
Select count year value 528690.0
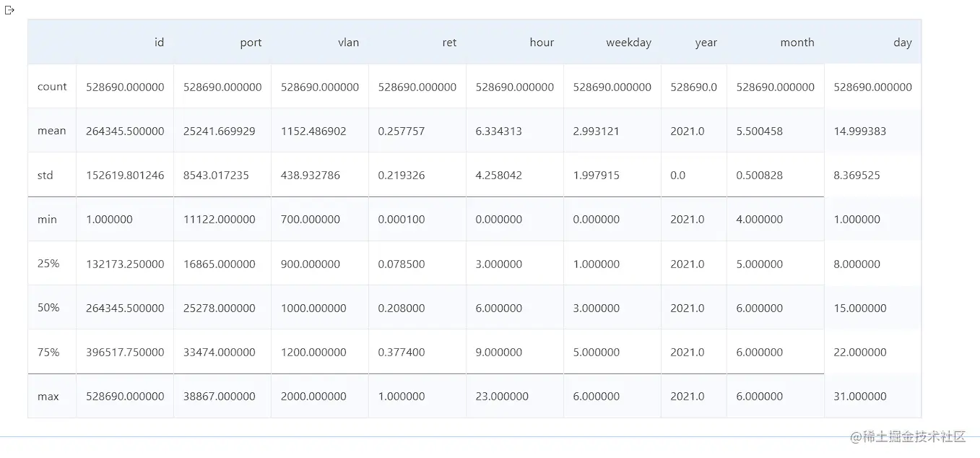[x=694, y=87]
